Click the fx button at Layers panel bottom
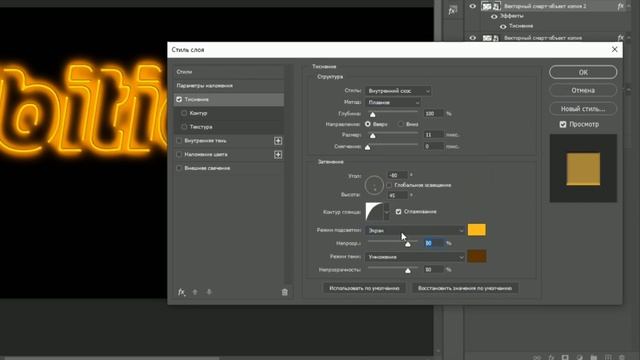This screenshot has width=640, height=360. [551, 357]
